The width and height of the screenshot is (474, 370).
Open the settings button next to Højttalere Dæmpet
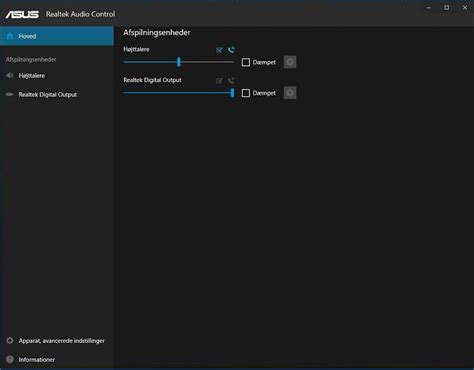tap(290, 62)
